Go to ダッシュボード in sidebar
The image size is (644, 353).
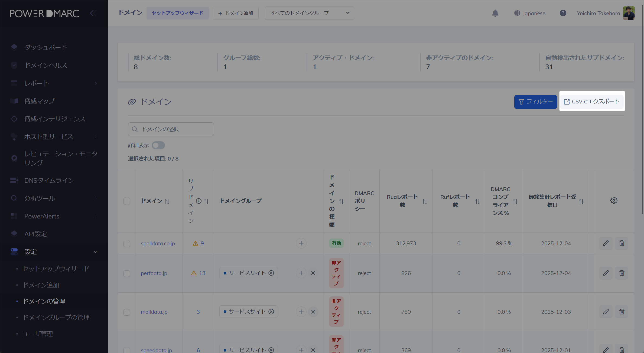[x=45, y=47]
